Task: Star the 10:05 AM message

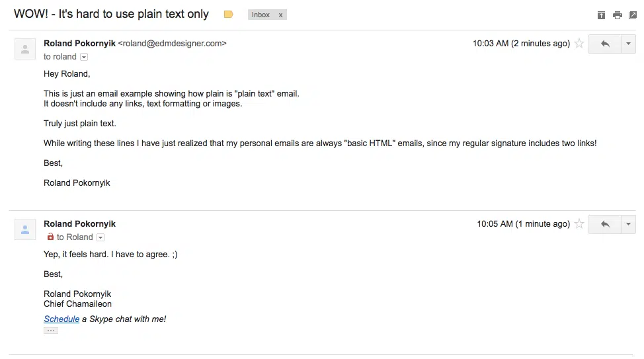Action: click(x=579, y=224)
